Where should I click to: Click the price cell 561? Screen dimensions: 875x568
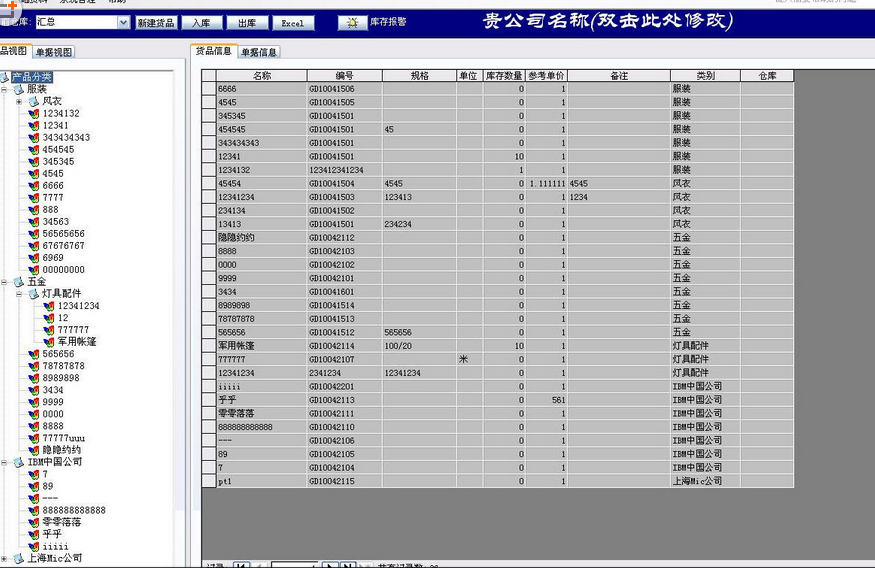546,400
